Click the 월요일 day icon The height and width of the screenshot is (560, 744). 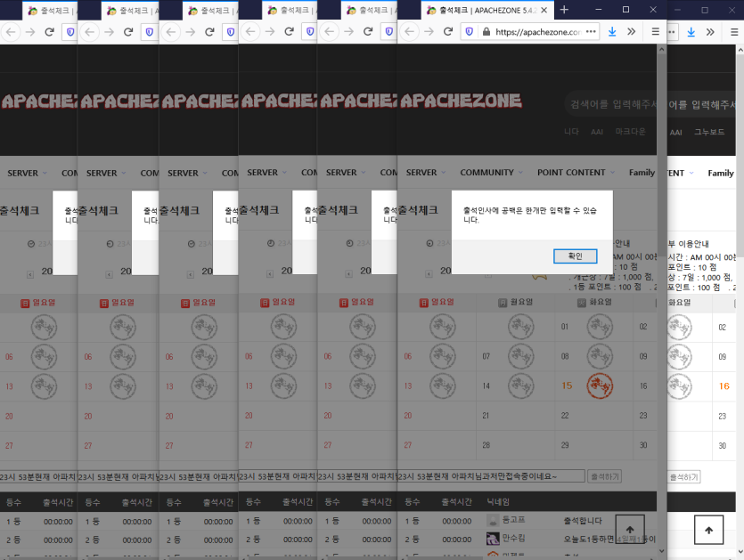503,303
